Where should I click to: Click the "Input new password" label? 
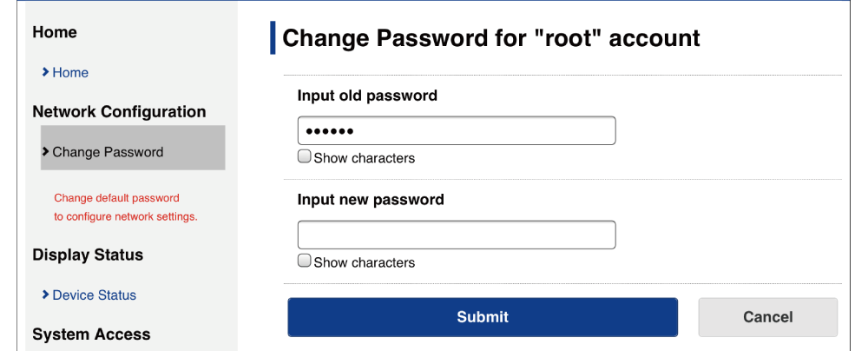(371, 200)
